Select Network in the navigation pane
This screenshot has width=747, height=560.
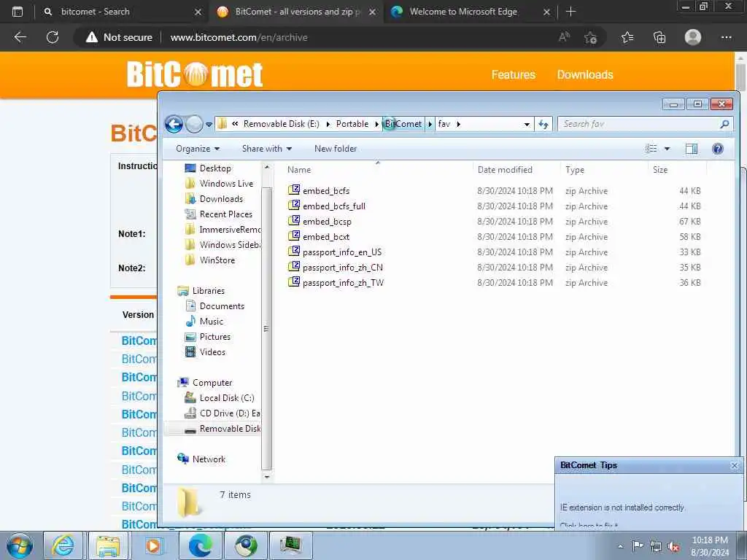(209, 459)
